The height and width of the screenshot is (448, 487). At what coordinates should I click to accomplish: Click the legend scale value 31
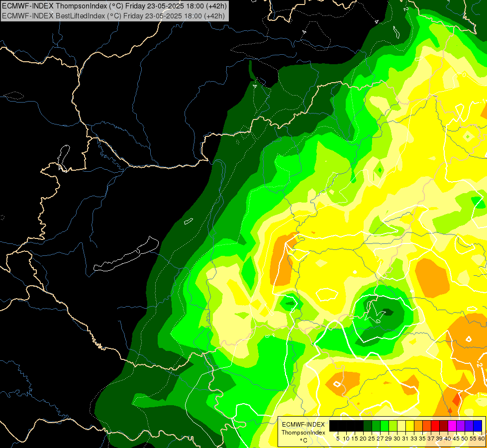pos(405,439)
